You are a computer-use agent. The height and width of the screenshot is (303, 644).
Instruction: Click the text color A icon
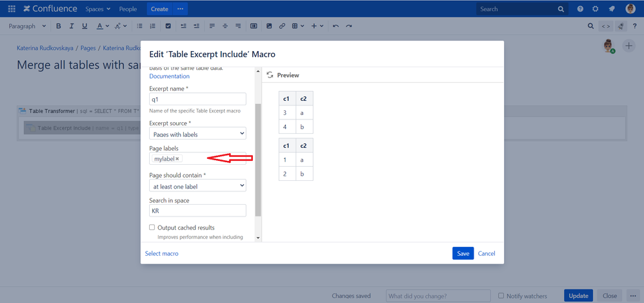click(99, 26)
